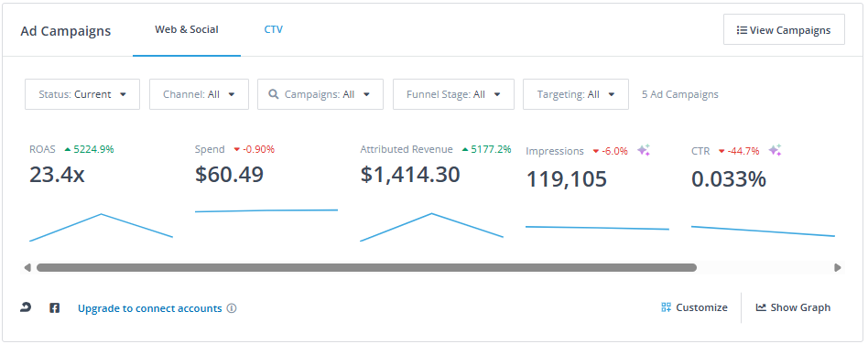The image size is (868, 344).
Task: Click the CTR sparkline chart
Action: coord(763,231)
